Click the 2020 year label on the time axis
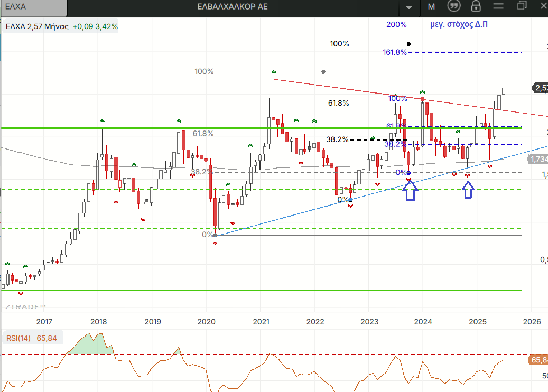548x392 pixels. pos(207,321)
